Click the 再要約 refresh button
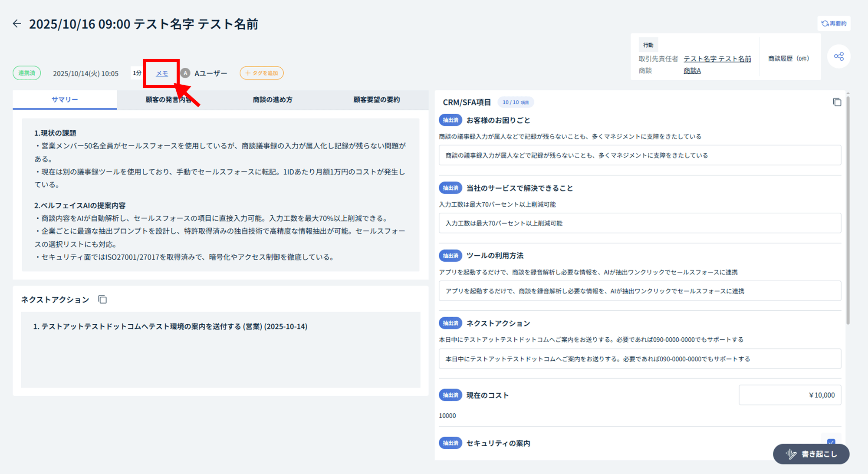The height and width of the screenshot is (474, 868). pos(834,23)
